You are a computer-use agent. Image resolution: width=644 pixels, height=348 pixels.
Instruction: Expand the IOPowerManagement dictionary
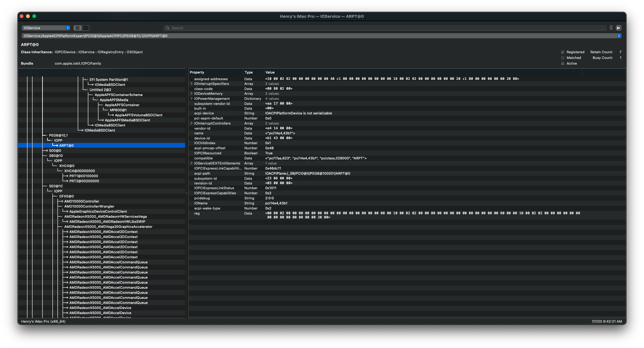tap(191, 99)
